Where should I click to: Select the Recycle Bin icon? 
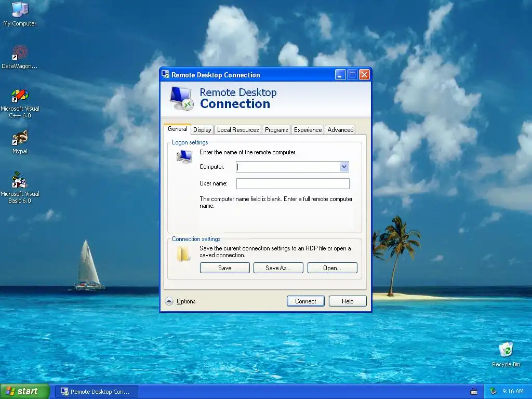coord(506,354)
